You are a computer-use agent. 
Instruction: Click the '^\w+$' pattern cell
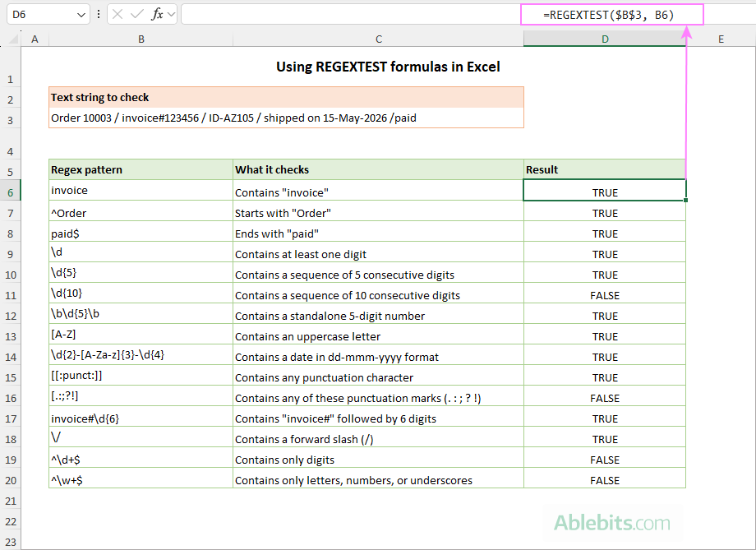141,478
